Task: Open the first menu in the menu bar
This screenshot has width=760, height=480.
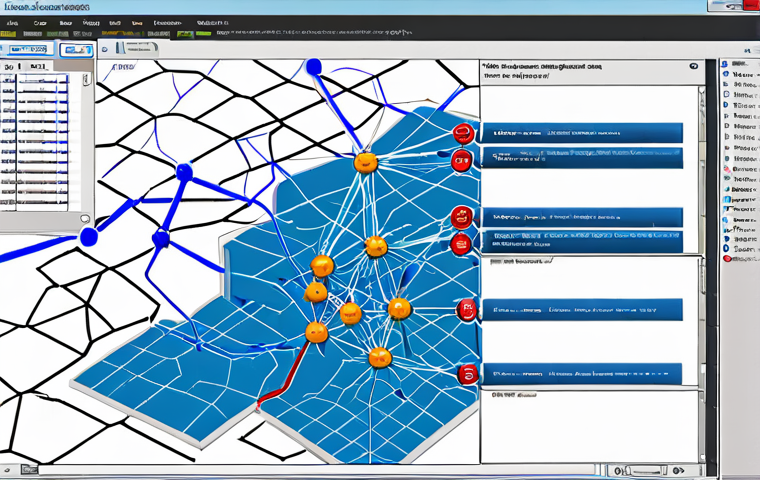Action: [11, 22]
